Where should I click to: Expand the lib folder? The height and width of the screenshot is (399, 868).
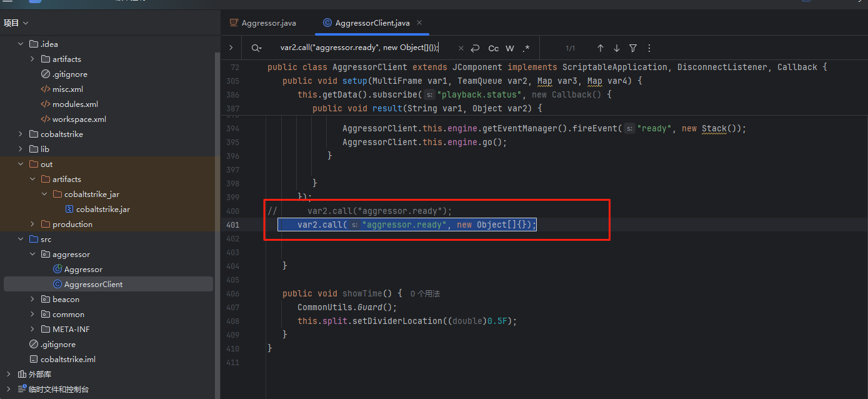[x=20, y=149]
